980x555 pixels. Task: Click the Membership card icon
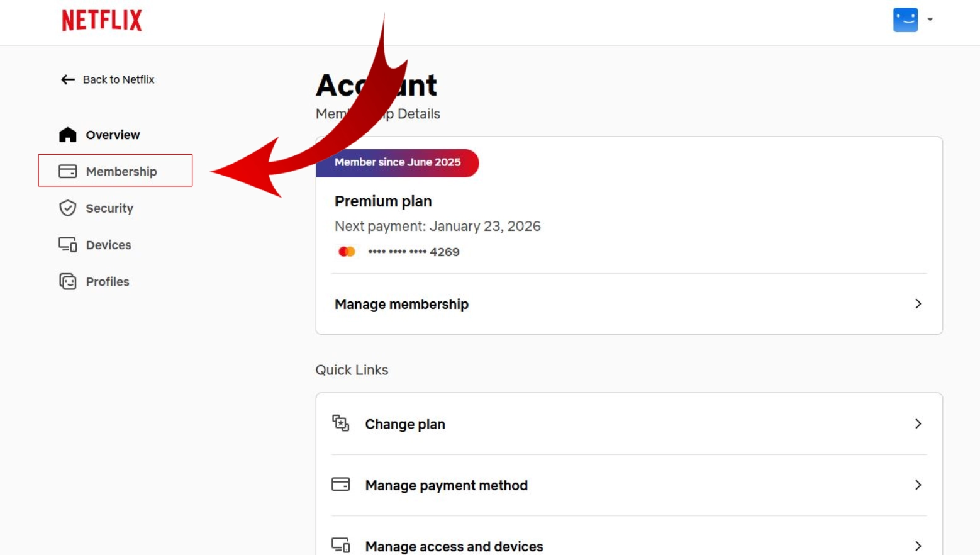[x=68, y=171]
